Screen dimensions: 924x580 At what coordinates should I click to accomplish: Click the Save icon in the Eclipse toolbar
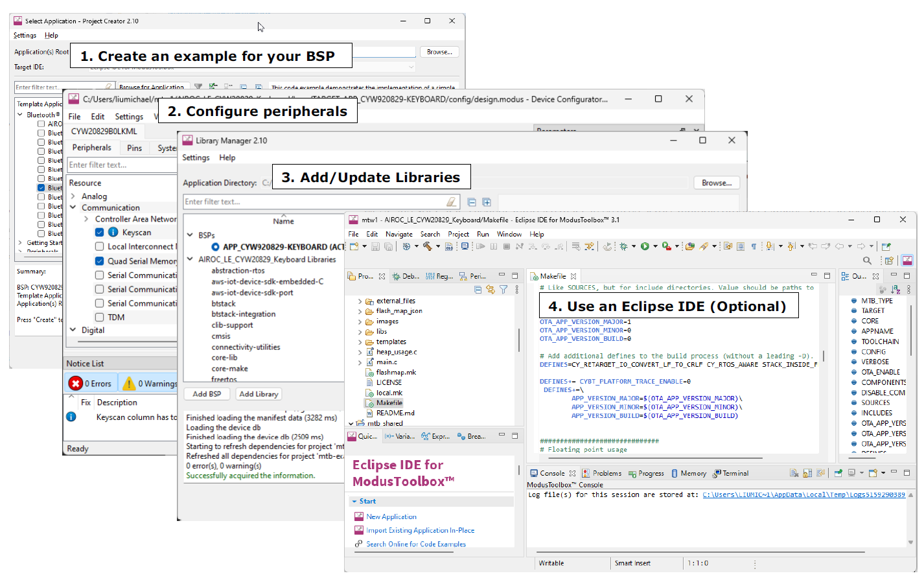[x=376, y=246]
